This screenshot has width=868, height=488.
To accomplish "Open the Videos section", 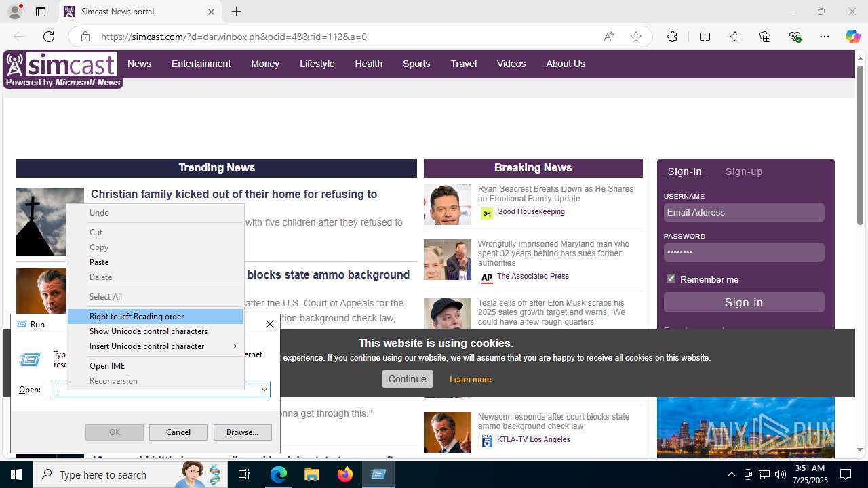I will coord(511,64).
